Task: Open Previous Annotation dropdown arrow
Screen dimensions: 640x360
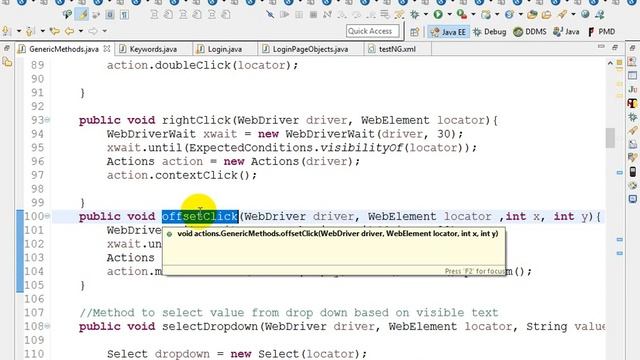Action: coord(42,31)
